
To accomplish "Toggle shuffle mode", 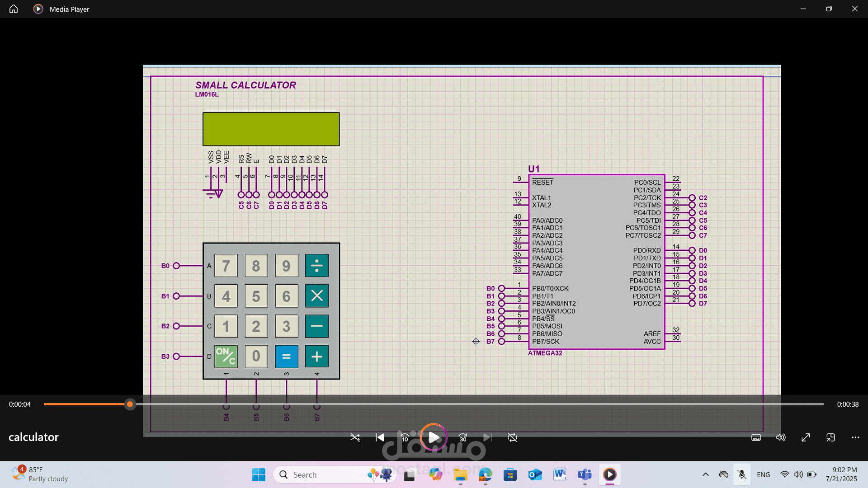I will pos(355,437).
